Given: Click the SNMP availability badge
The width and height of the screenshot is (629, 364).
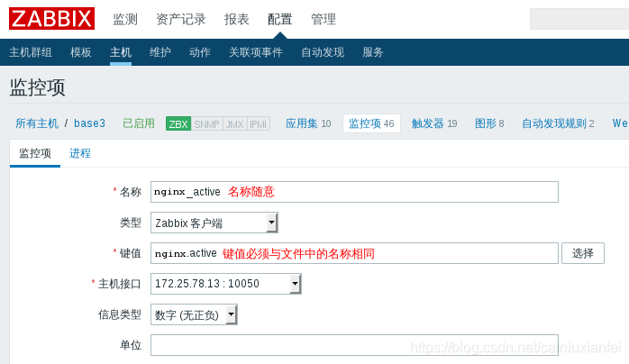Looking at the screenshot, I should pyautogui.click(x=206, y=123).
